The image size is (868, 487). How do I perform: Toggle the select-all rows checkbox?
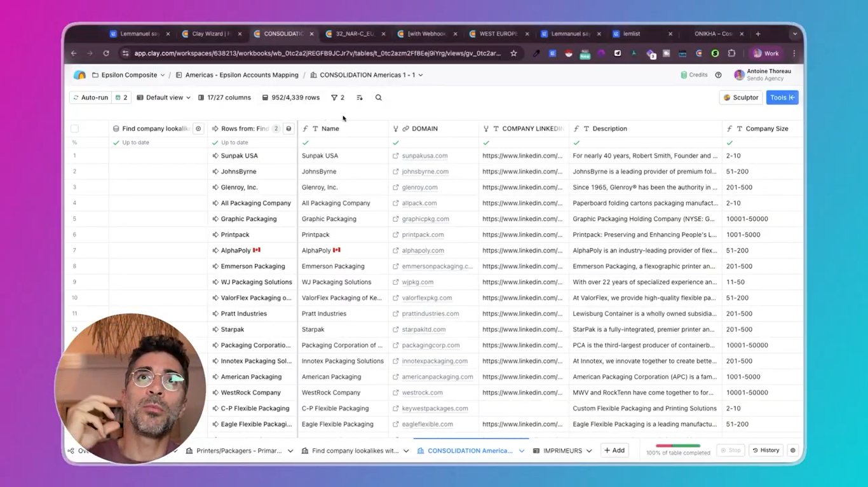pos(74,128)
